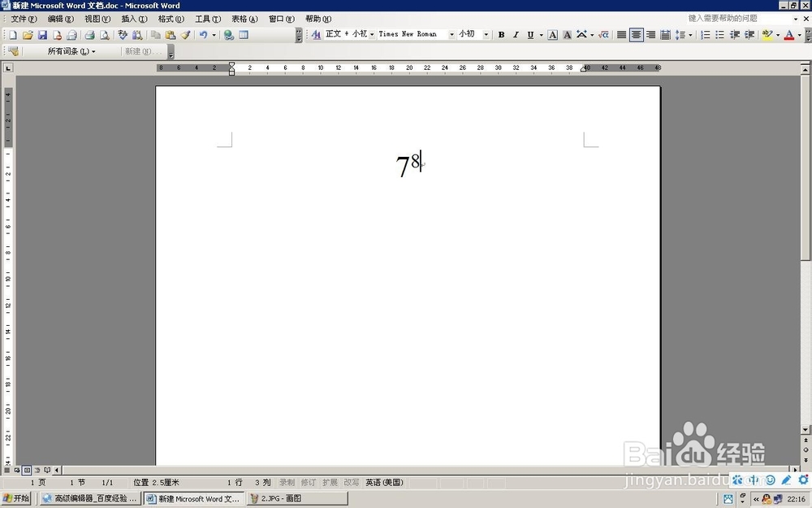Apply distributed alignment
Viewport: 812px width, 508px height.
[666, 35]
